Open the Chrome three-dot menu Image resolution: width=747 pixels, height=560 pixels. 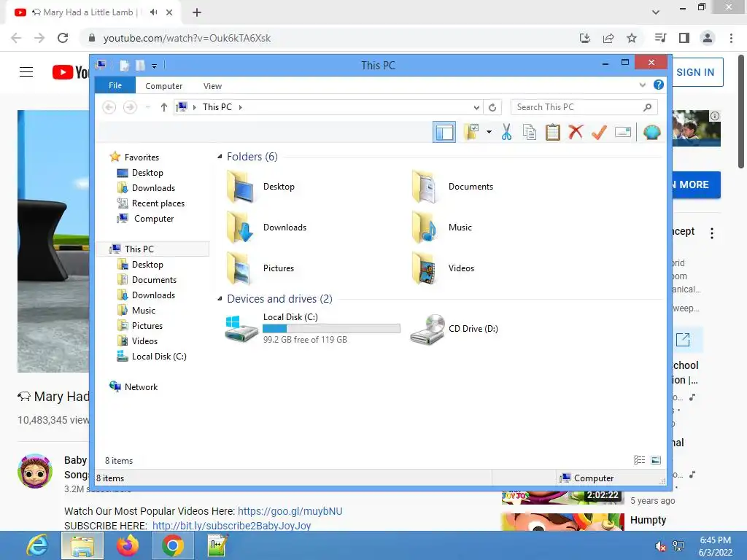pyautogui.click(x=731, y=38)
